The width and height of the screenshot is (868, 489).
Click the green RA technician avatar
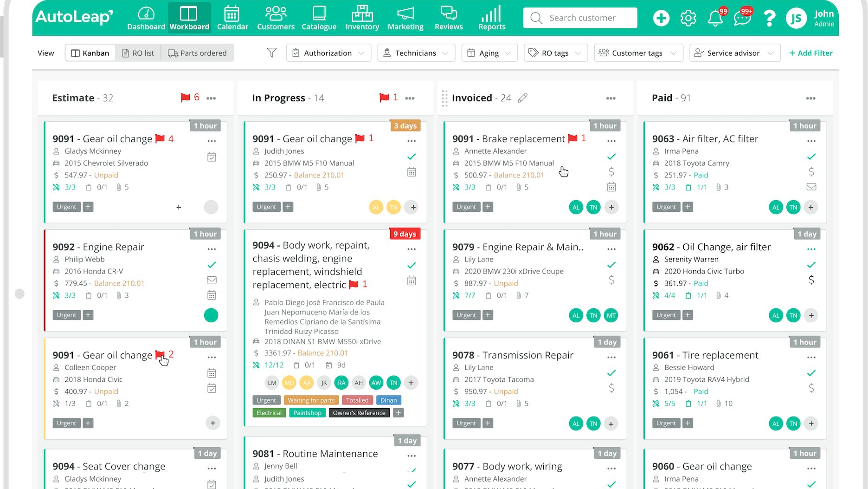pos(341,383)
